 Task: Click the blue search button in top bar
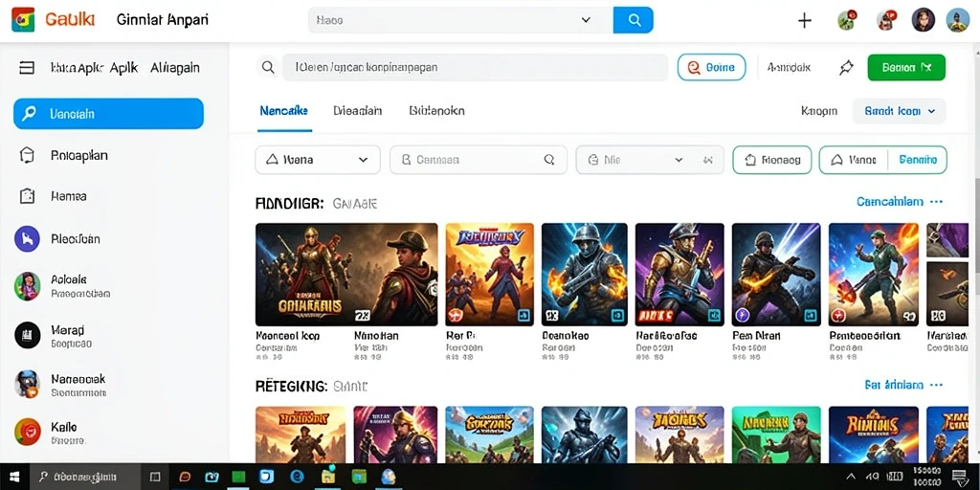pos(634,20)
